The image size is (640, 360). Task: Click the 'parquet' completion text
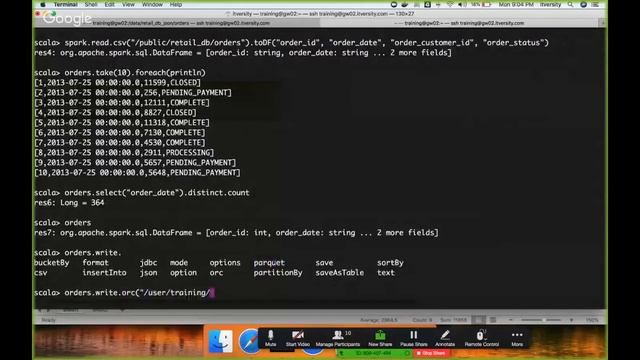pos(269,262)
